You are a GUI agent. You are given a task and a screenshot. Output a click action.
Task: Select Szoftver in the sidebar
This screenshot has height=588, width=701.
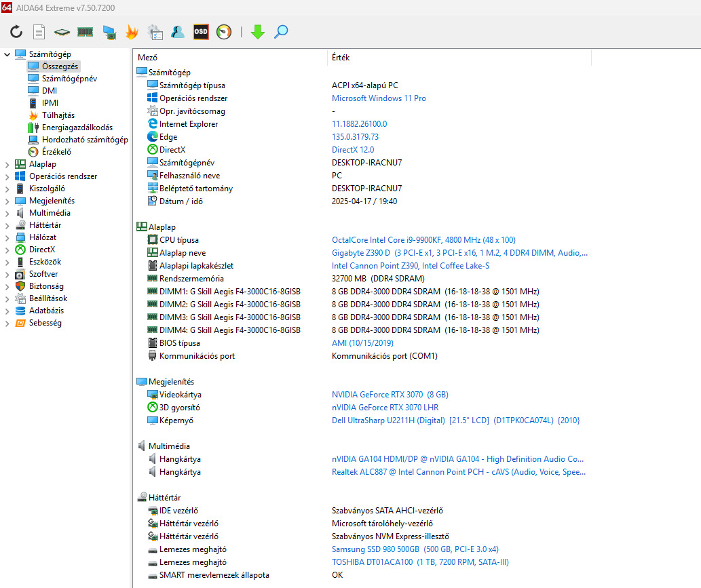[x=43, y=274]
